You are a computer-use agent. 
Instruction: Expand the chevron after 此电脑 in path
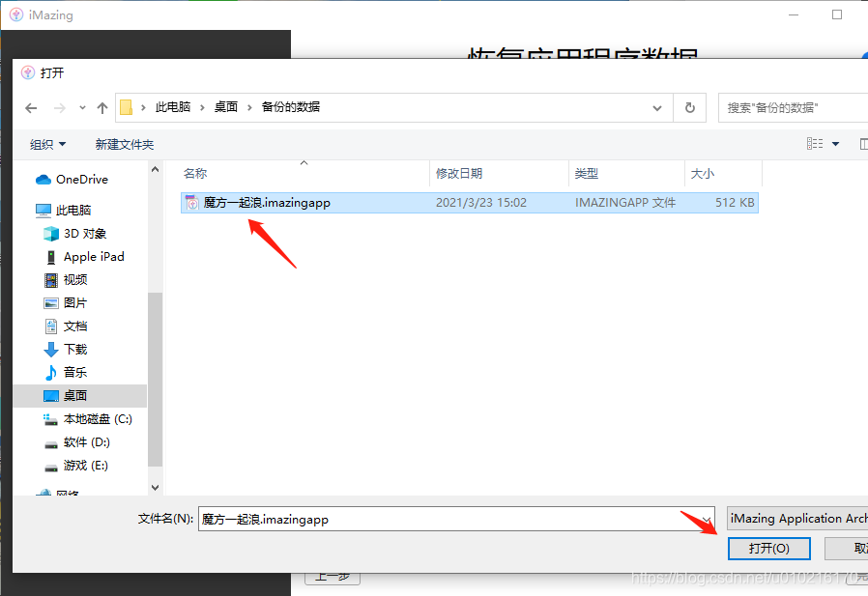pyautogui.click(x=203, y=108)
